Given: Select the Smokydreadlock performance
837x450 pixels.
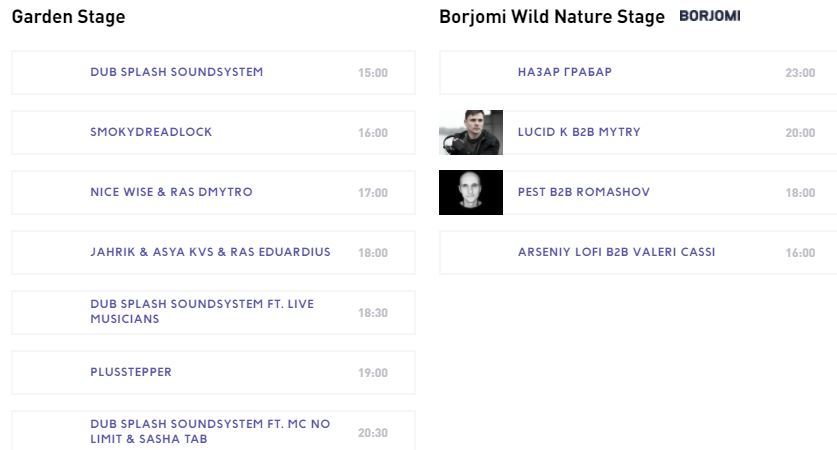Looking at the screenshot, I should tap(151, 132).
